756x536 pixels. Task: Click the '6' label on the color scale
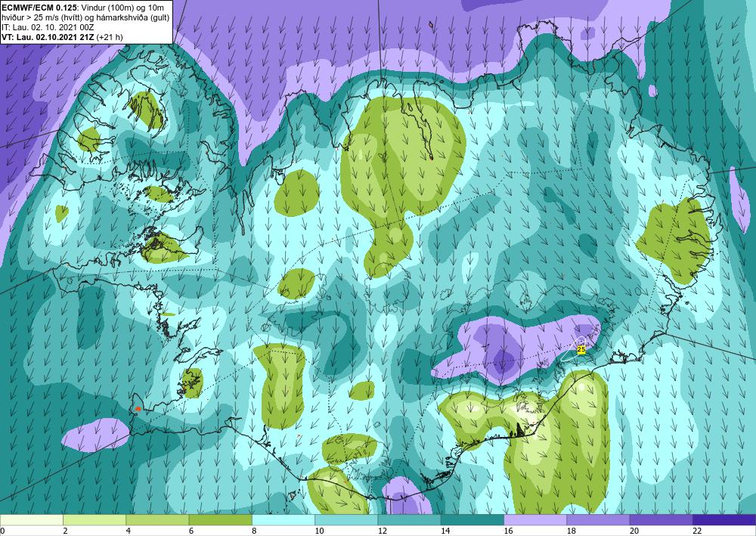point(191,531)
